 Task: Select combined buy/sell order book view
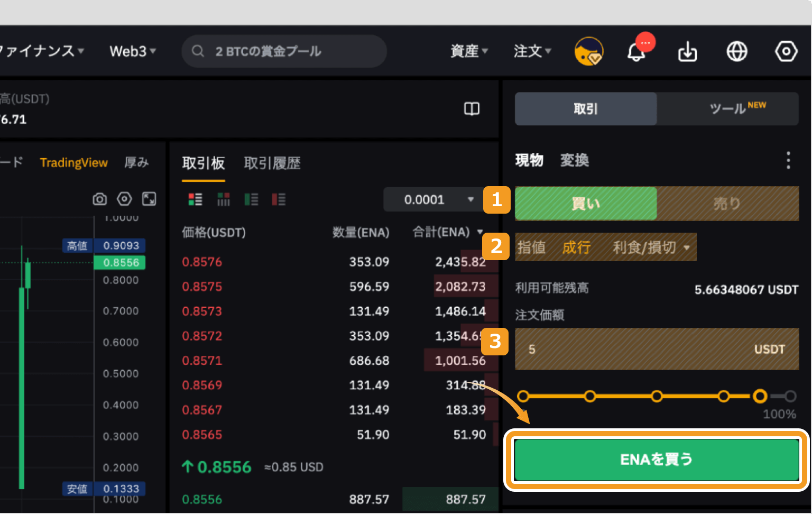(195, 199)
